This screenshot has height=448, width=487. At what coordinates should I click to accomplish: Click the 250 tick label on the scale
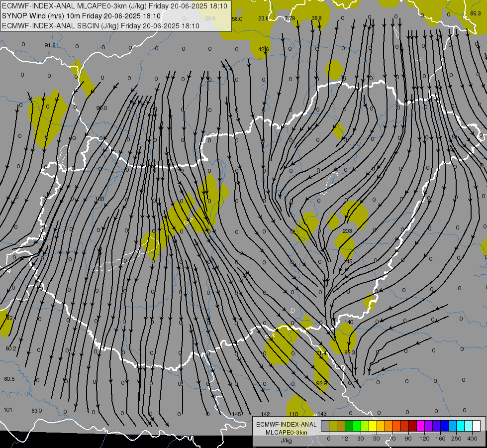point(456,439)
